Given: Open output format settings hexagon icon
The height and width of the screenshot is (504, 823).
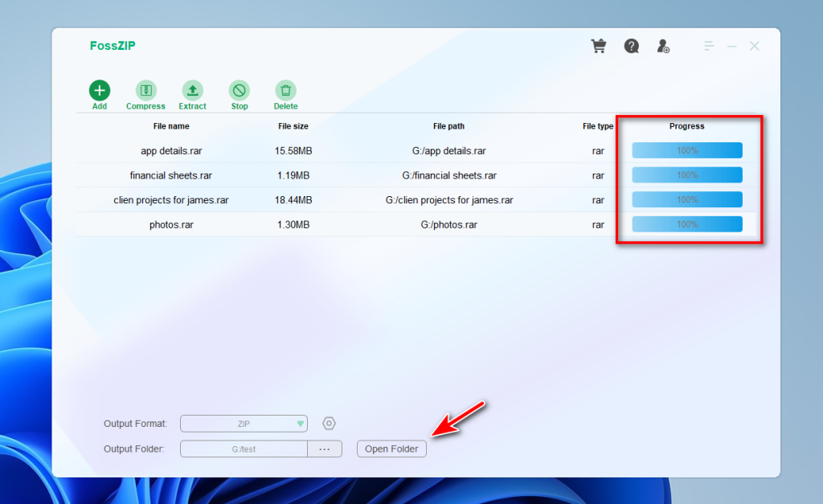Looking at the screenshot, I should [x=329, y=424].
